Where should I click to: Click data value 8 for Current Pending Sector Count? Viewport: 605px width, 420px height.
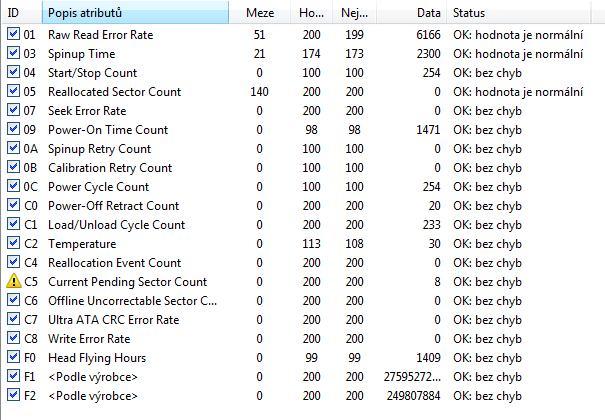(x=437, y=282)
